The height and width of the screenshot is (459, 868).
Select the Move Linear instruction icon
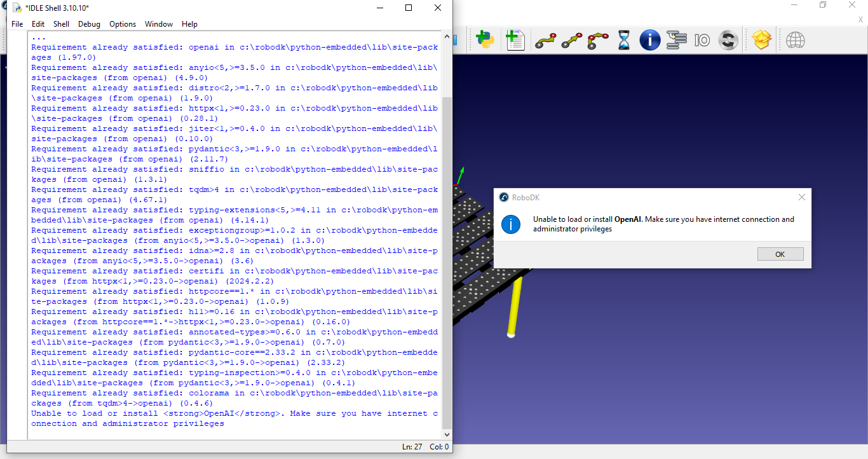pos(572,41)
